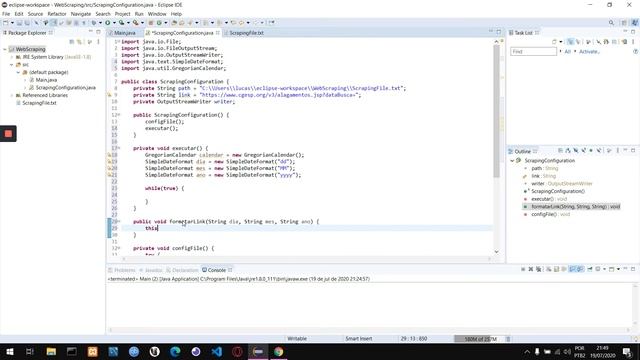Open the Debug button dropdown arrow
Image resolution: width=640 pixels, height=360 pixels.
100,22
